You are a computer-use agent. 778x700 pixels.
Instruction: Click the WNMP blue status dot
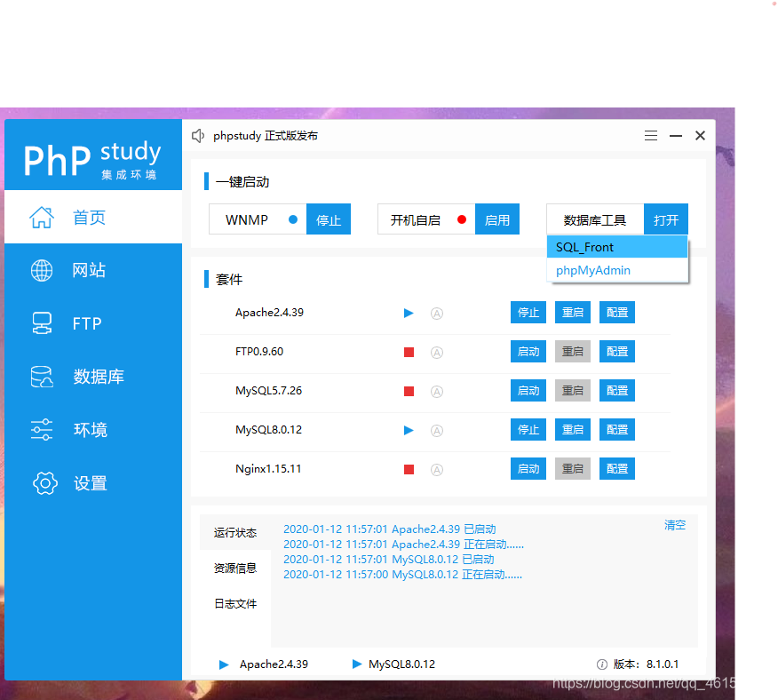point(293,219)
